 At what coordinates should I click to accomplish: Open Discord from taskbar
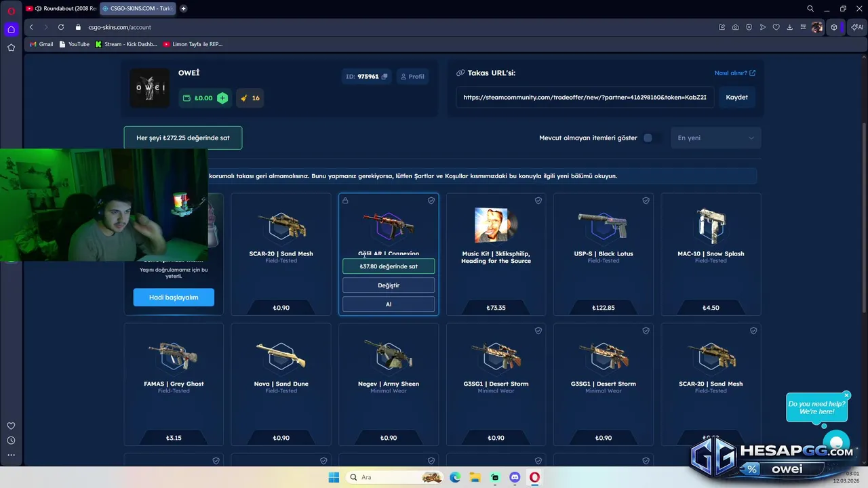(x=515, y=477)
